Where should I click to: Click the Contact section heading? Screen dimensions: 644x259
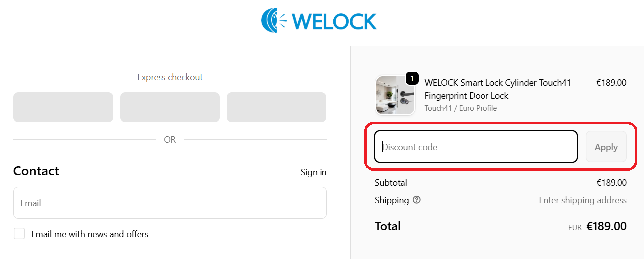point(36,171)
